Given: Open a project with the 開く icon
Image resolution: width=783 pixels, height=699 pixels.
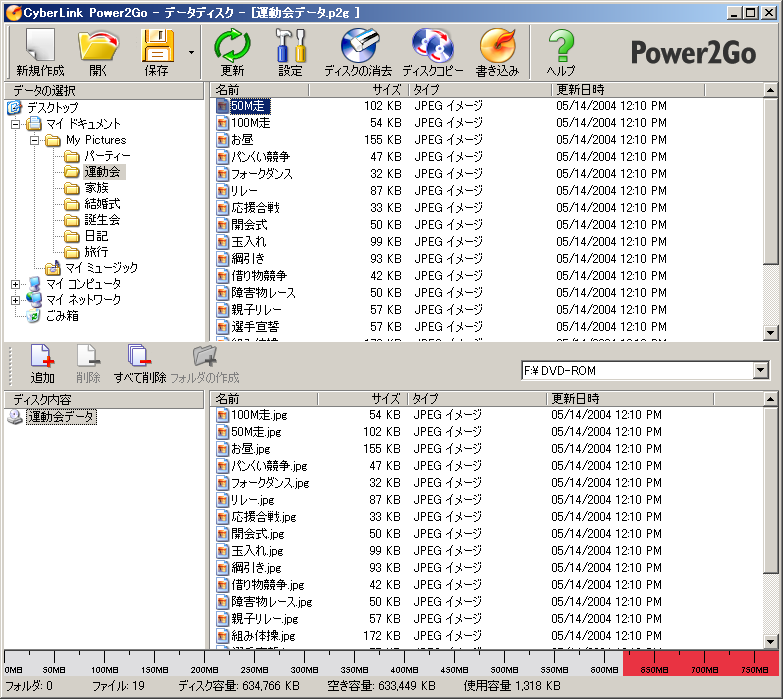Looking at the screenshot, I should coord(98,52).
